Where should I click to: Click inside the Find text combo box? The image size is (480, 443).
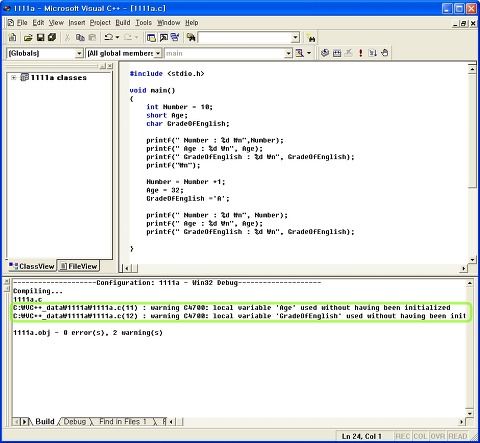click(245, 38)
